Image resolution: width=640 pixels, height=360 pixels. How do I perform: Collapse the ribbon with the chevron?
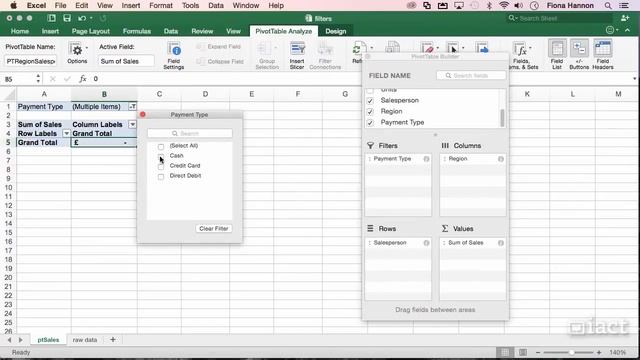pos(627,30)
